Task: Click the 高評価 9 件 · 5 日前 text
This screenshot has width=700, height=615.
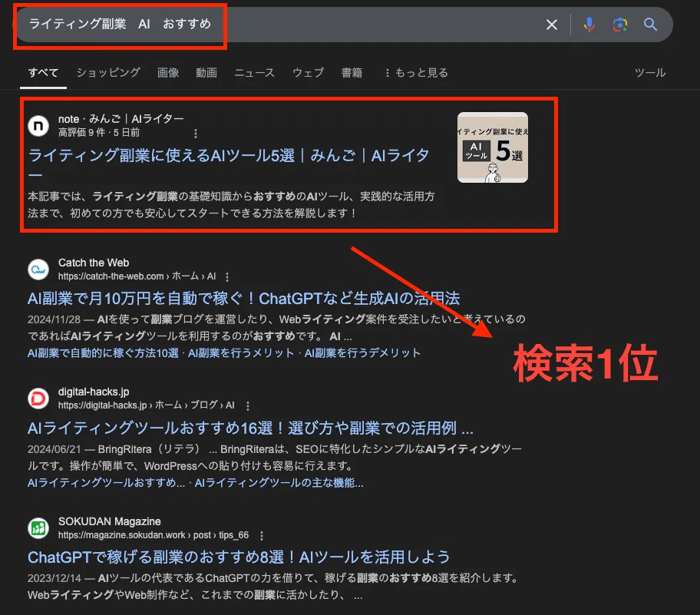Action: click(99, 133)
